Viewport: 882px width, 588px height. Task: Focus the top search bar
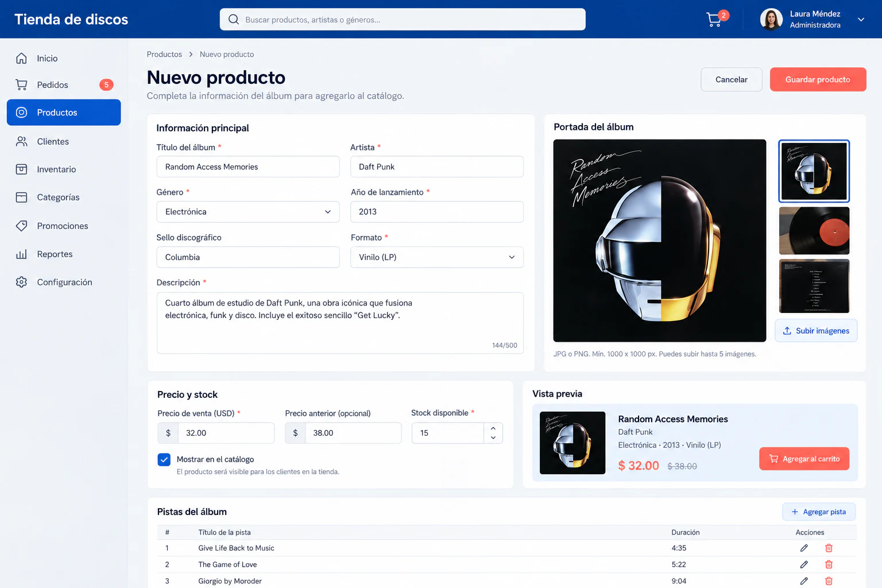point(403,20)
